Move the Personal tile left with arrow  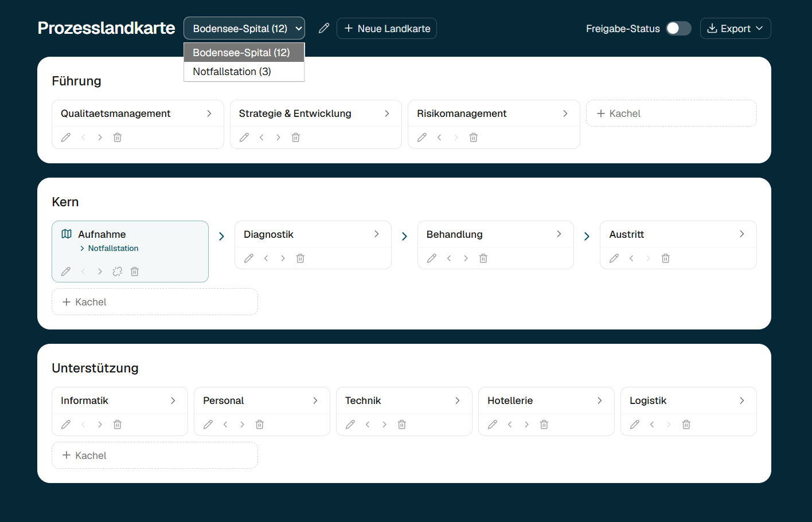pos(225,425)
